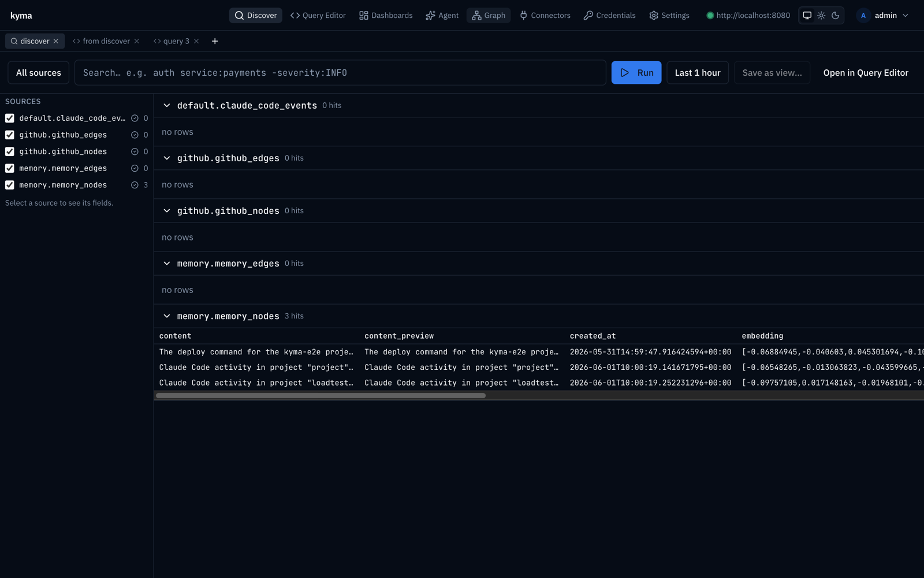Image resolution: width=924 pixels, height=578 pixels.
Task: Close the query 3 tab
Action: 196,41
